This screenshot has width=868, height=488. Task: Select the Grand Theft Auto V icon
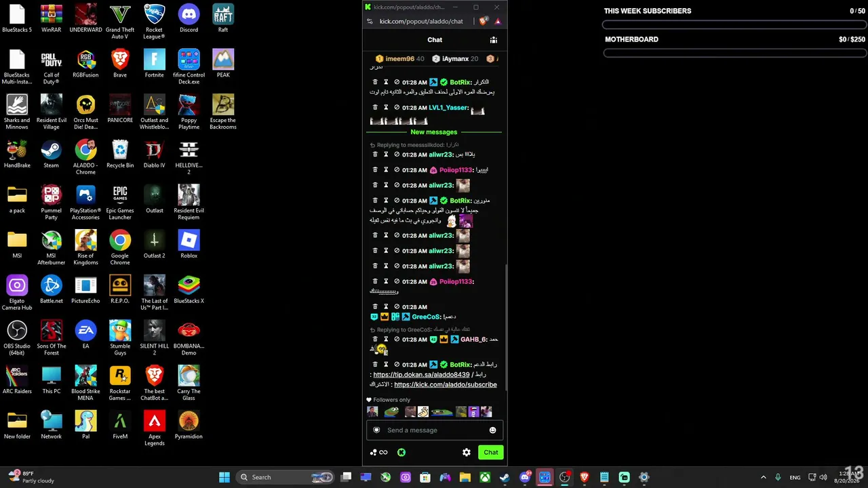pyautogui.click(x=120, y=22)
